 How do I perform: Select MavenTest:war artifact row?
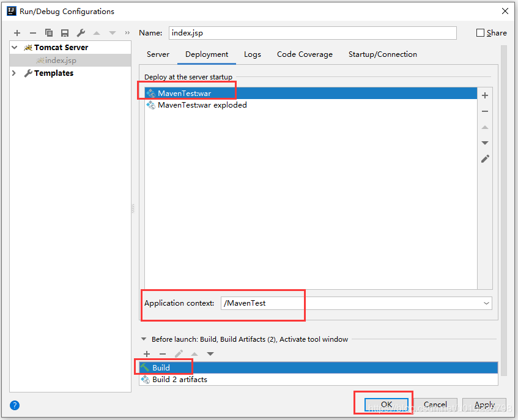tap(311, 93)
